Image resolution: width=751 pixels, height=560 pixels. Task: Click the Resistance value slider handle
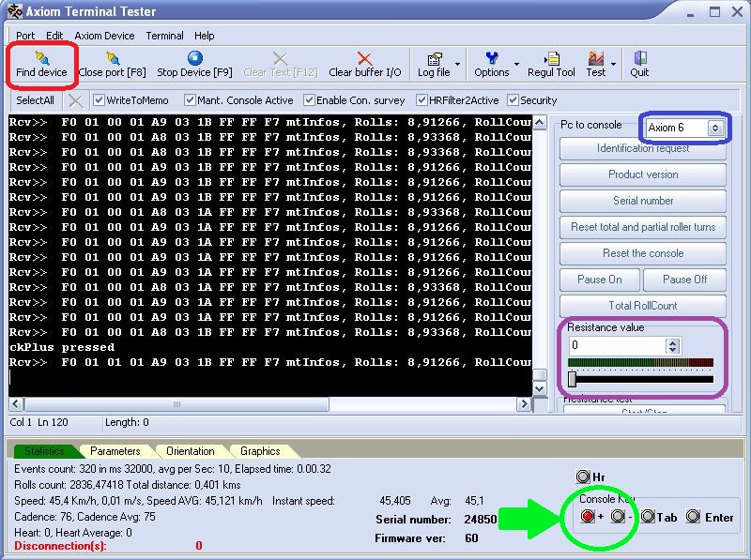pos(572,379)
